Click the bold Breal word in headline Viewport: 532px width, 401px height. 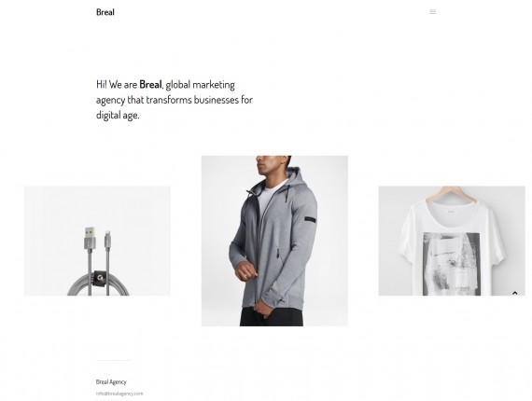click(150, 85)
